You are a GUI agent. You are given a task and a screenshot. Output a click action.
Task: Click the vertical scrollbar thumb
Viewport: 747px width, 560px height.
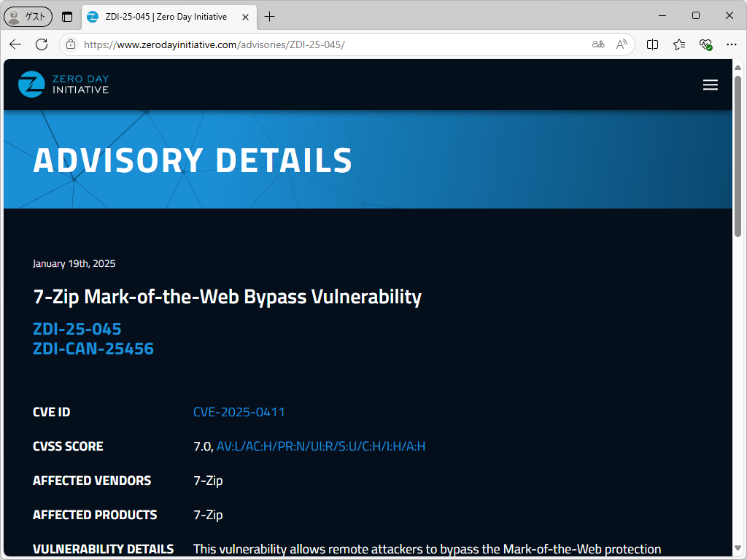(x=738, y=156)
